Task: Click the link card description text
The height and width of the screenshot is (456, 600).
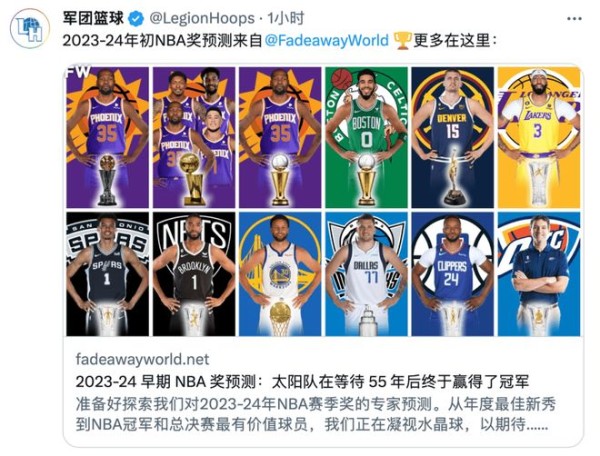Action: 316,414
